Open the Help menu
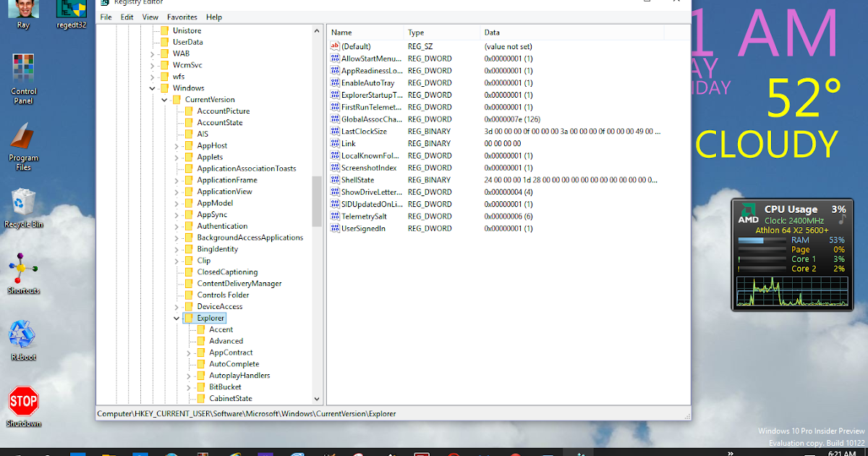Image resolution: width=868 pixels, height=456 pixels. pos(214,17)
